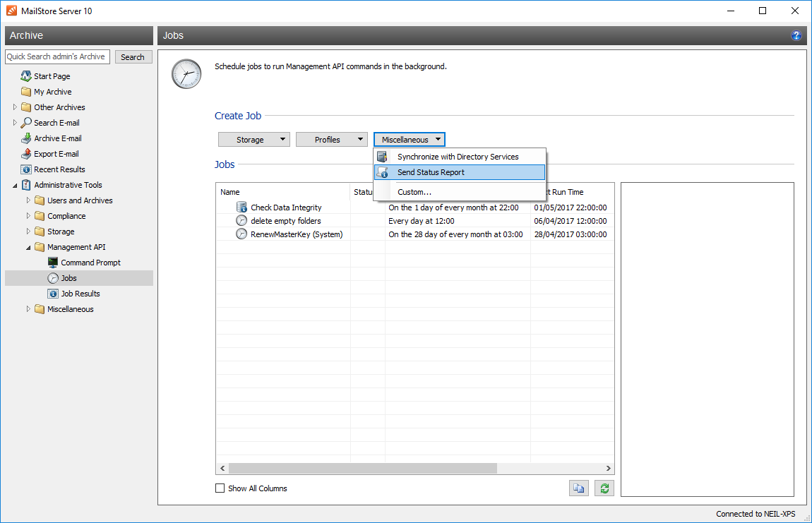The width and height of the screenshot is (812, 523).
Task: Expand the Users and Archives node
Action: coord(28,200)
